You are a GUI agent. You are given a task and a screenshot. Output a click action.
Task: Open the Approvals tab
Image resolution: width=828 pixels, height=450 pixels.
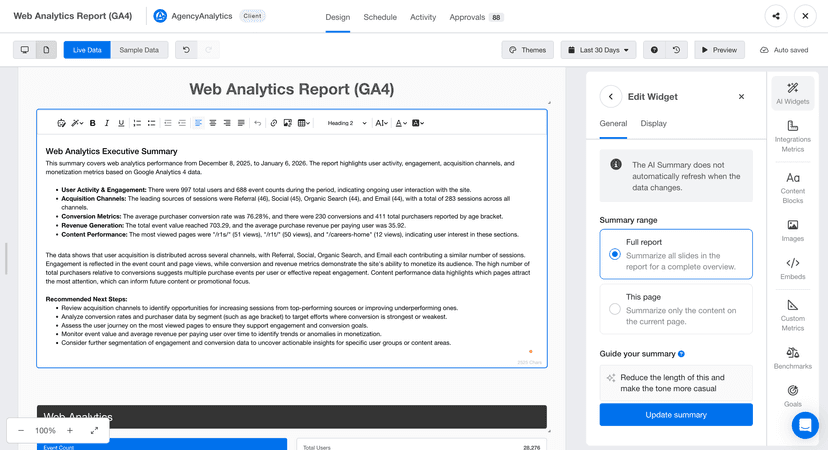[476, 17]
